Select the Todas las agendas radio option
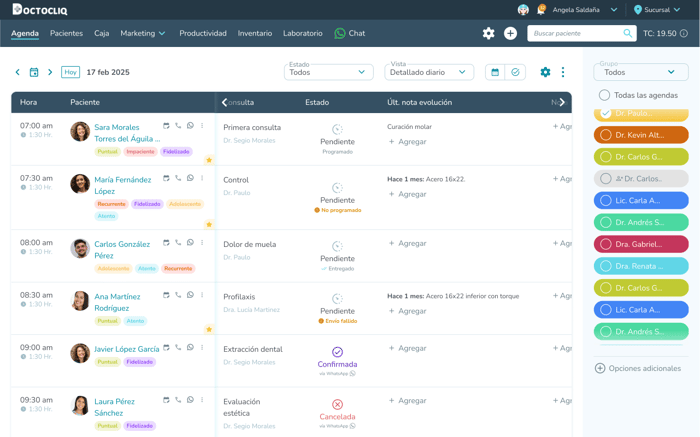 point(605,96)
